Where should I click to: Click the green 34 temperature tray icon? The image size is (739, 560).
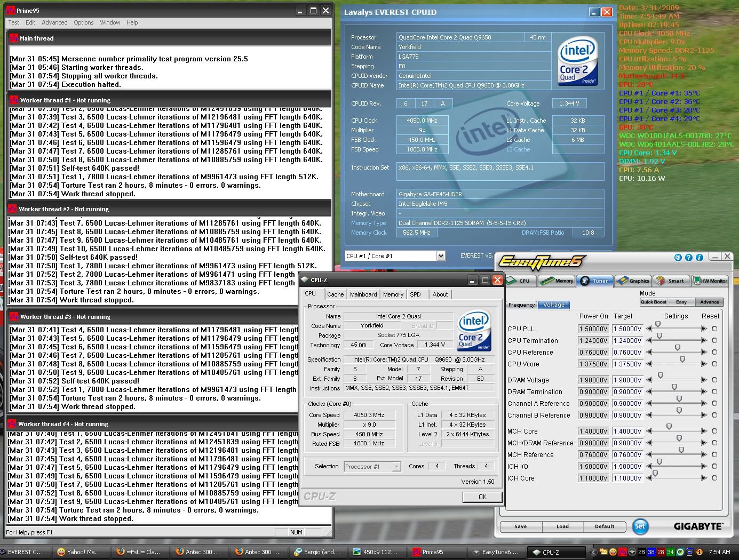point(670,552)
